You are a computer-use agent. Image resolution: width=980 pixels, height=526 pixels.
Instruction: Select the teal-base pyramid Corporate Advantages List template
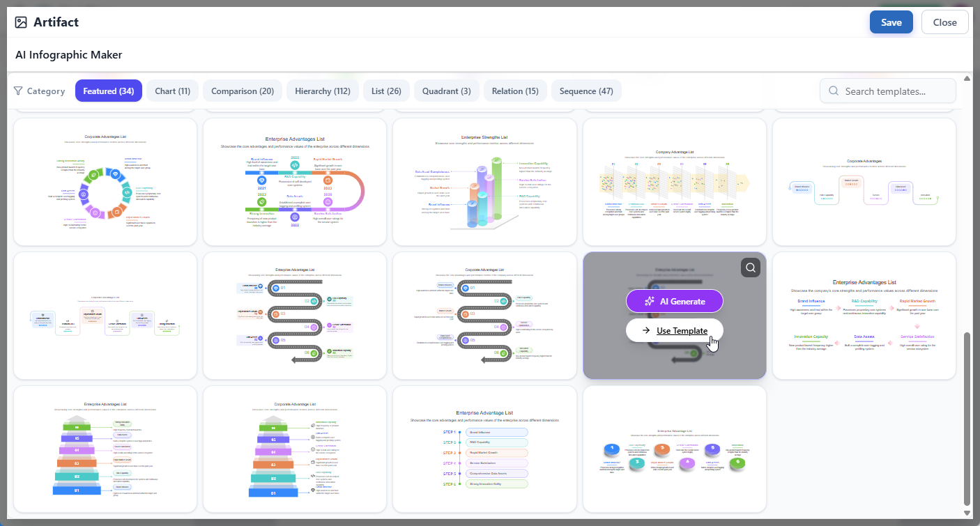[x=295, y=449]
